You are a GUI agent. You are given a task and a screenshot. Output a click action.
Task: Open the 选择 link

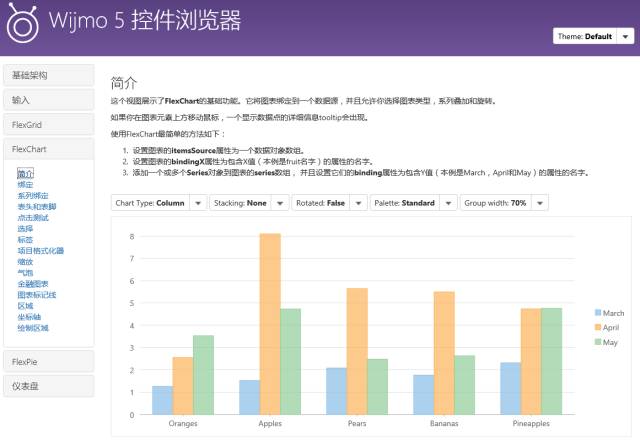25,229
